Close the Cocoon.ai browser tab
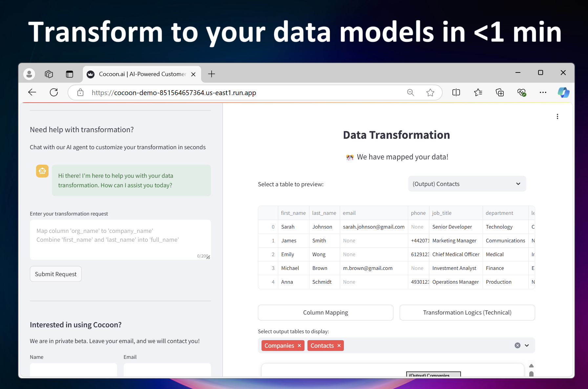Image resolution: width=588 pixels, height=389 pixels. click(194, 74)
